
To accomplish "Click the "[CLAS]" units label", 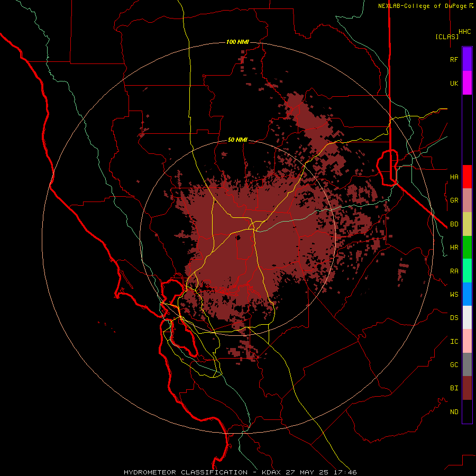I will click(x=447, y=36).
